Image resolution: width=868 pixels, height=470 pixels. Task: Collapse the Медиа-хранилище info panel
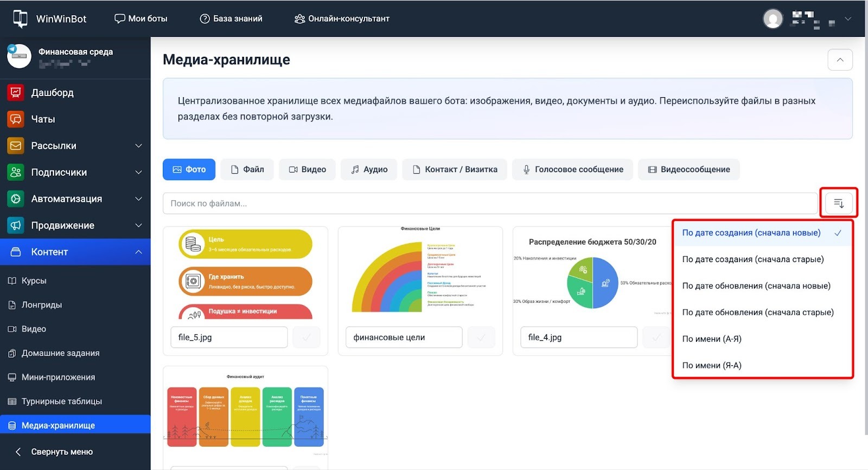[x=840, y=60]
